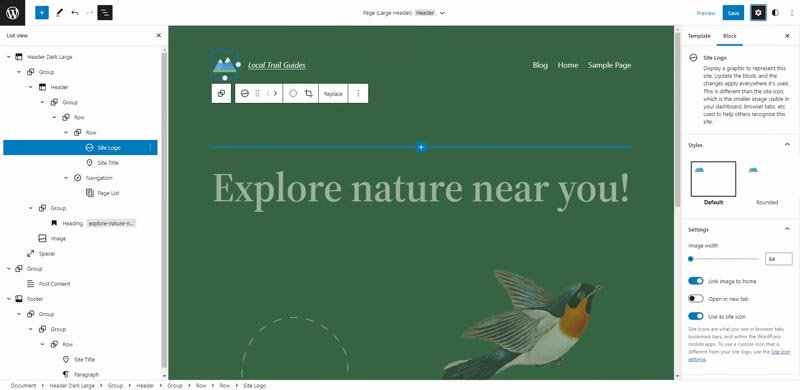Open the Blog navigation link
This screenshot has width=800, height=390.
[x=540, y=65]
